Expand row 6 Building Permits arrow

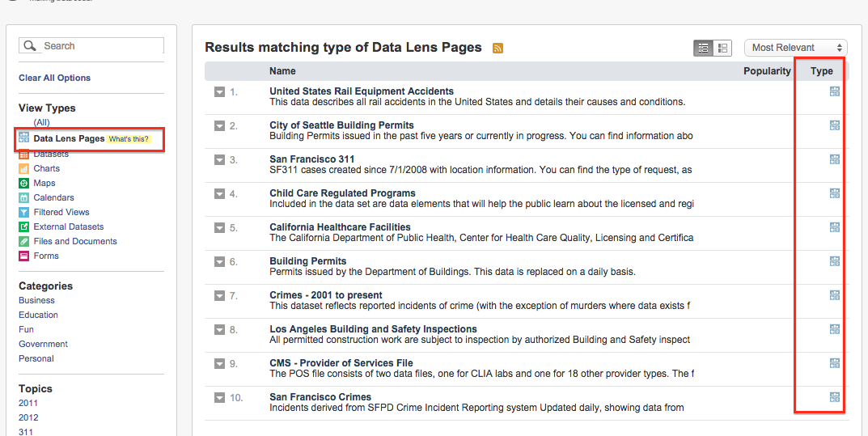point(220,262)
